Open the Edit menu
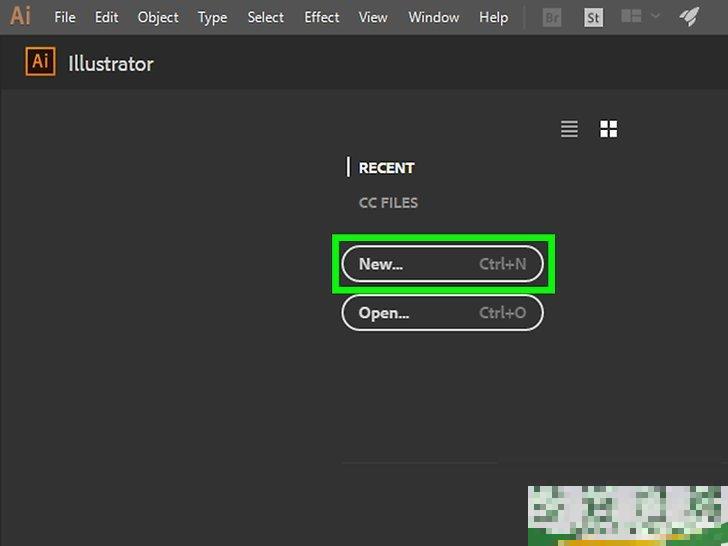This screenshot has height=546, width=728. (106, 17)
